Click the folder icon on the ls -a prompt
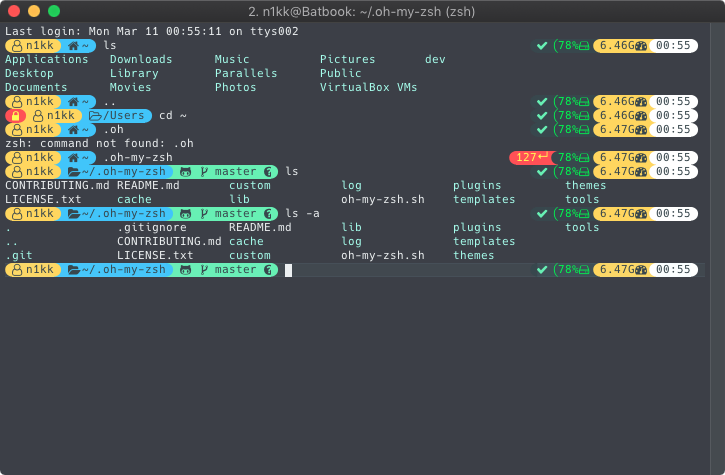Screen dimensions: 725x475 point(74,214)
